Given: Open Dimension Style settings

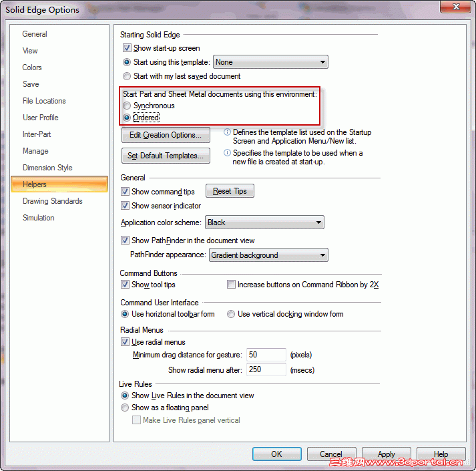Looking at the screenshot, I should (47, 168).
